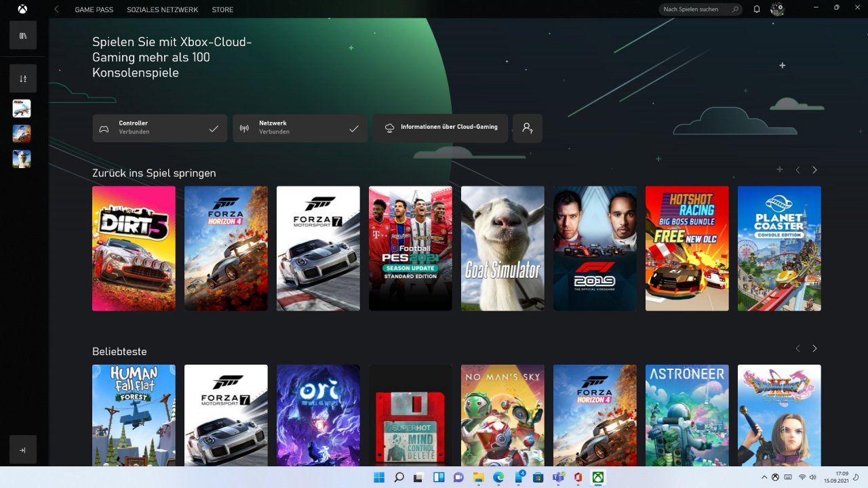Open Planet Coaster Console Edition tile
868x488 pixels.
[779, 249]
